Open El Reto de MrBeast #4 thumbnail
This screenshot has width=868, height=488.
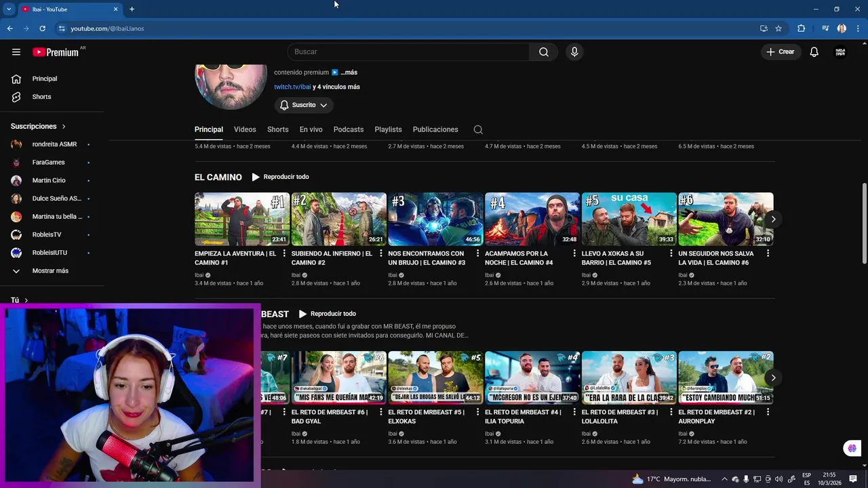pyautogui.click(x=532, y=378)
